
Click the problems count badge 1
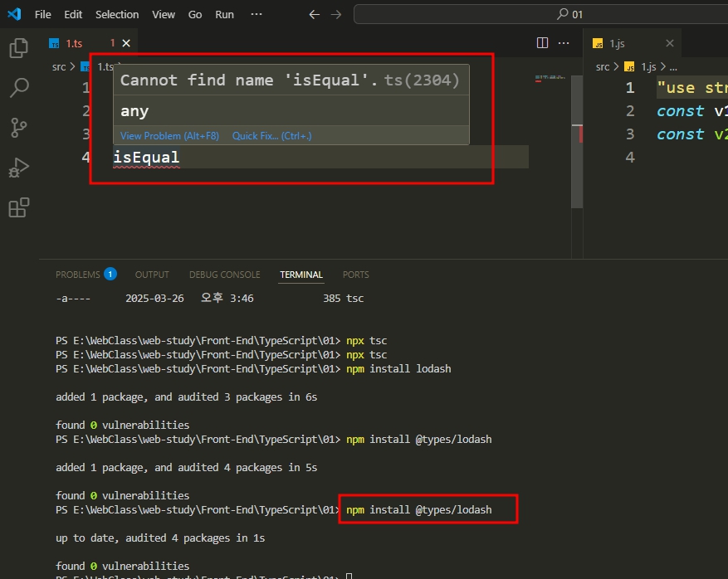tap(110, 275)
